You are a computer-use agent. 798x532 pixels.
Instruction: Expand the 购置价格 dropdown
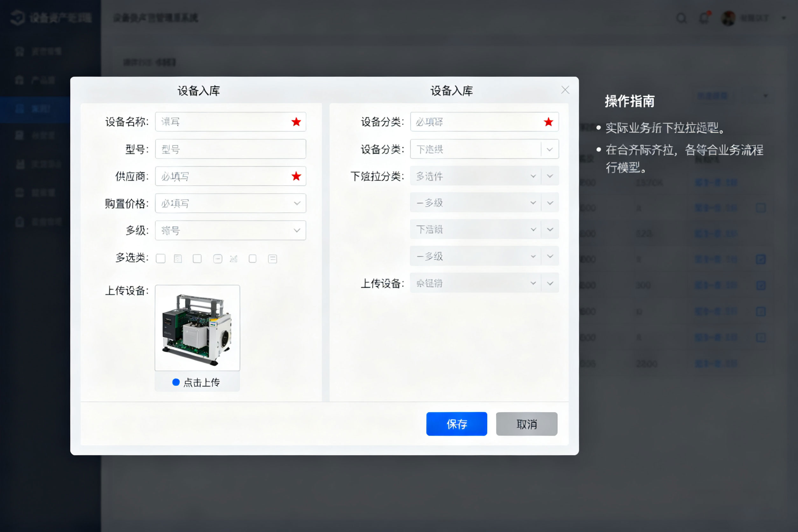297,203
